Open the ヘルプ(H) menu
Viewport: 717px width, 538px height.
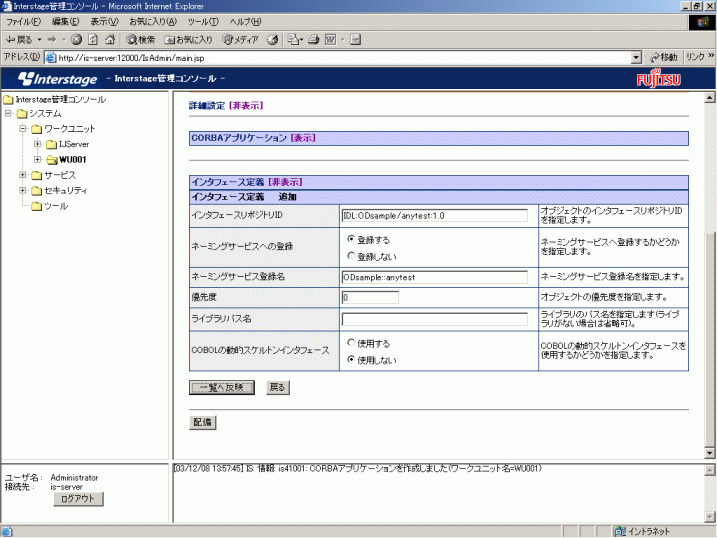245,21
